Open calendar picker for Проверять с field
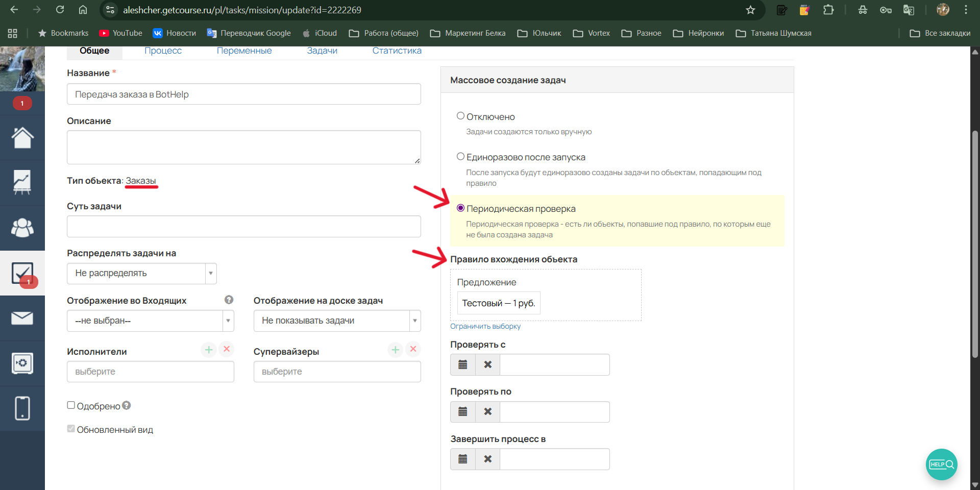 point(462,364)
